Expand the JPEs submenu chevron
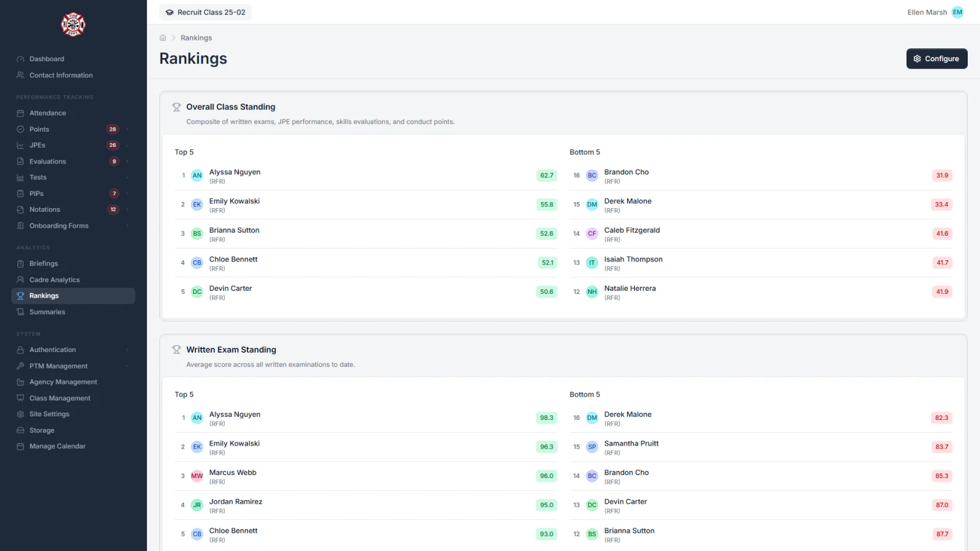 point(127,145)
